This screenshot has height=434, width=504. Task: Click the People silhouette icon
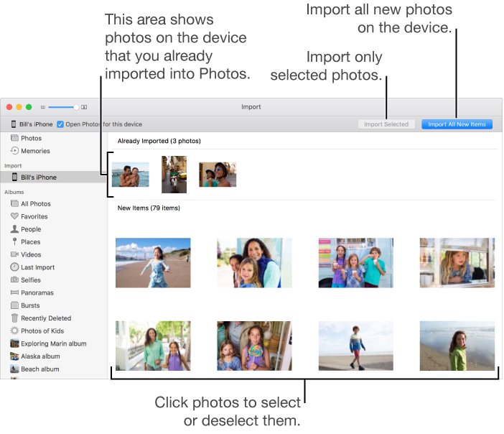[x=14, y=228]
